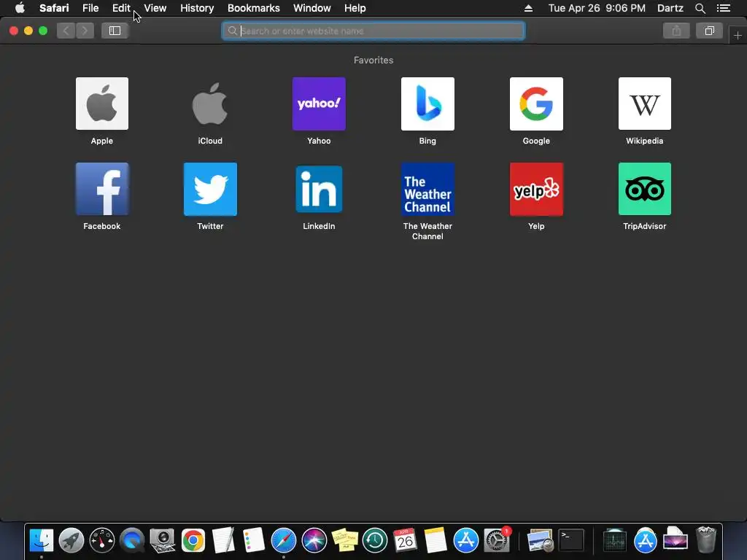The height and width of the screenshot is (560, 747).
Task: Open the Twitter favorite
Action: pos(210,189)
